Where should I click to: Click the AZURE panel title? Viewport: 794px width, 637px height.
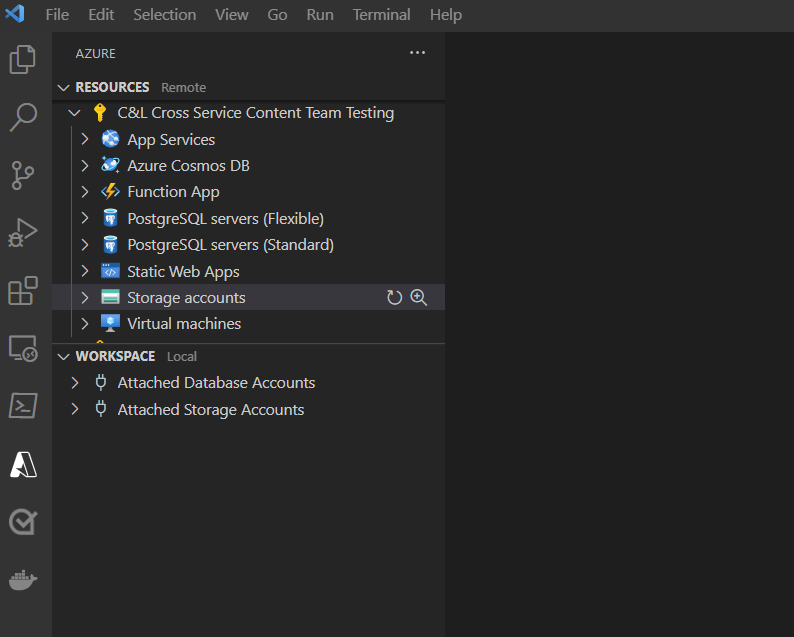pos(96,54)
